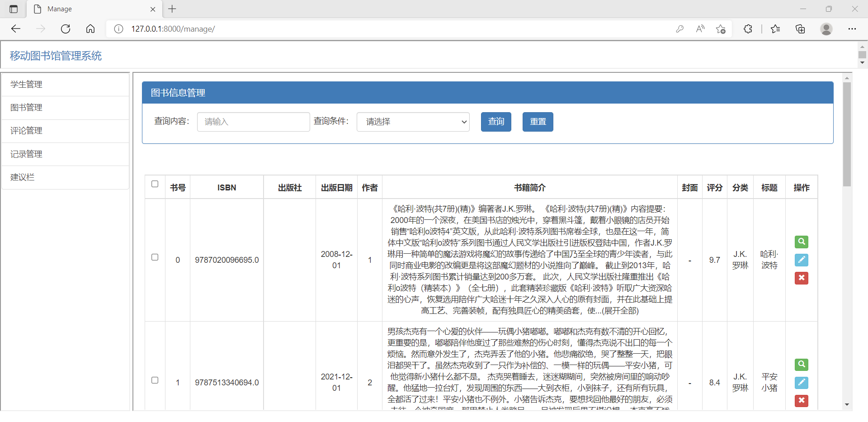This screenshot has height=422, width=868.
Task: Click the page scrollbar up arrow
Action: [862, 47]
